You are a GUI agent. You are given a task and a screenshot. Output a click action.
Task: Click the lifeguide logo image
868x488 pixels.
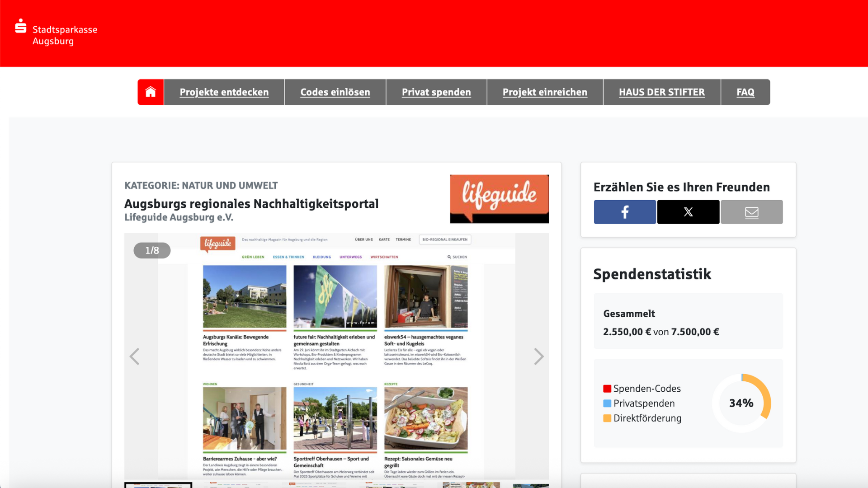coord(499,199)
